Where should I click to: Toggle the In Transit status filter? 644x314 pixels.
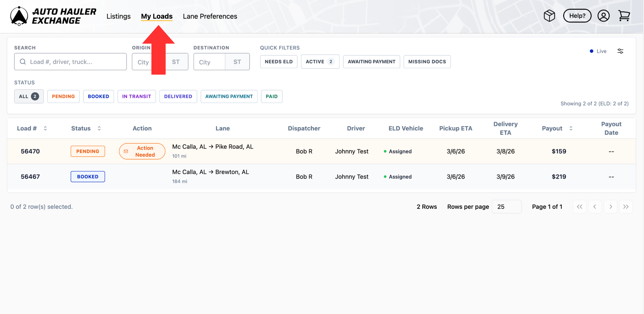(136, 96)
